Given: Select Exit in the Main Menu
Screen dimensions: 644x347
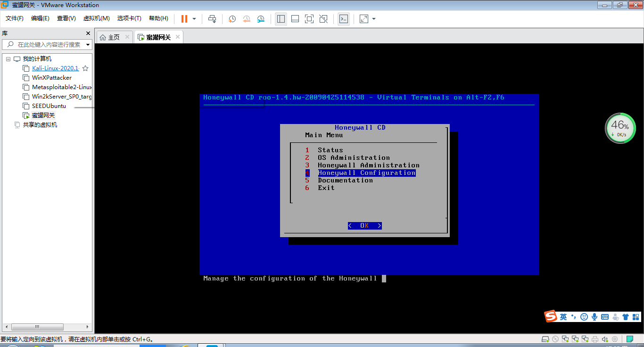Looking at the screenshot, I should [x=326, y=188].
